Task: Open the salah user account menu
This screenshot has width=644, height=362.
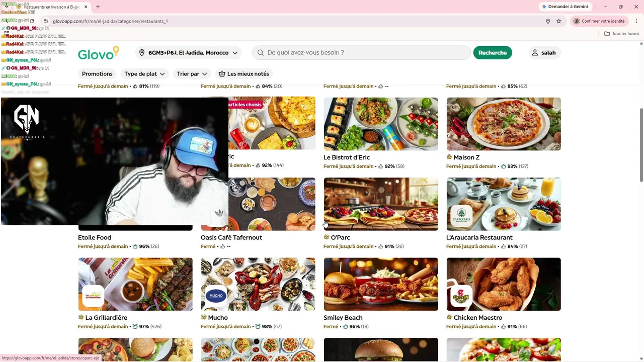Action: point(543,53)
